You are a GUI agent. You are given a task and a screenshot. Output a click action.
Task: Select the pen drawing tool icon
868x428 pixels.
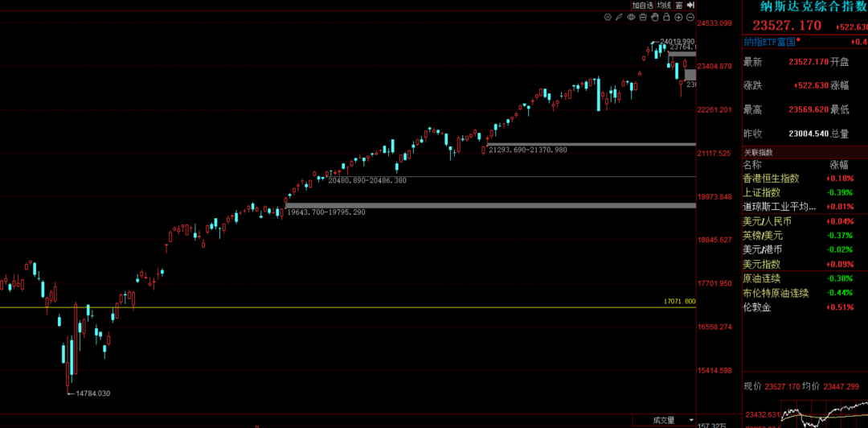619,17
